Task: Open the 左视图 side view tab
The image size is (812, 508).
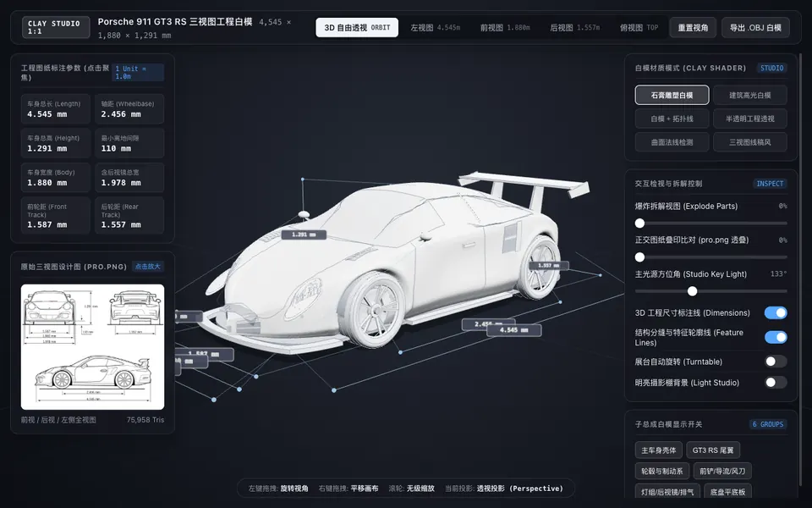Action: [x=435, y=27]
